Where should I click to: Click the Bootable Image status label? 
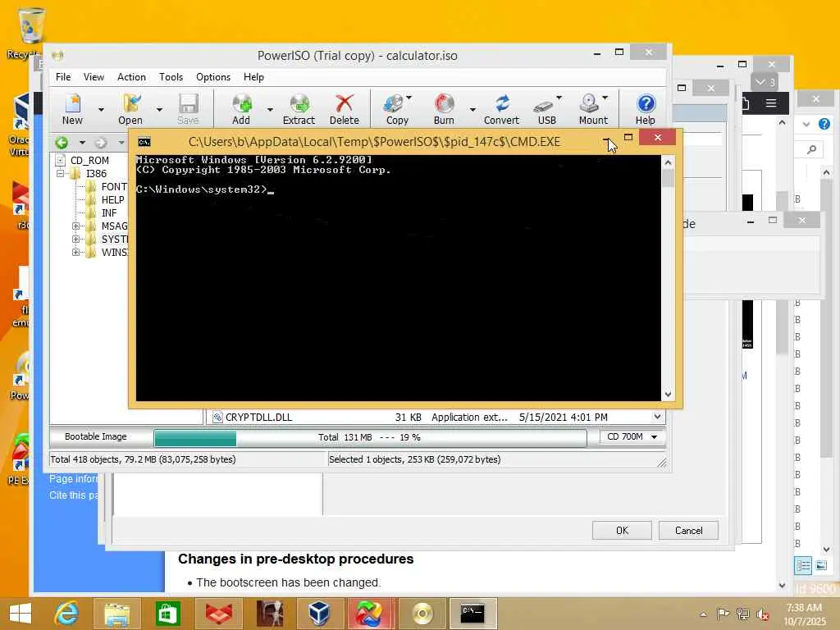click(x=96, y=436)
